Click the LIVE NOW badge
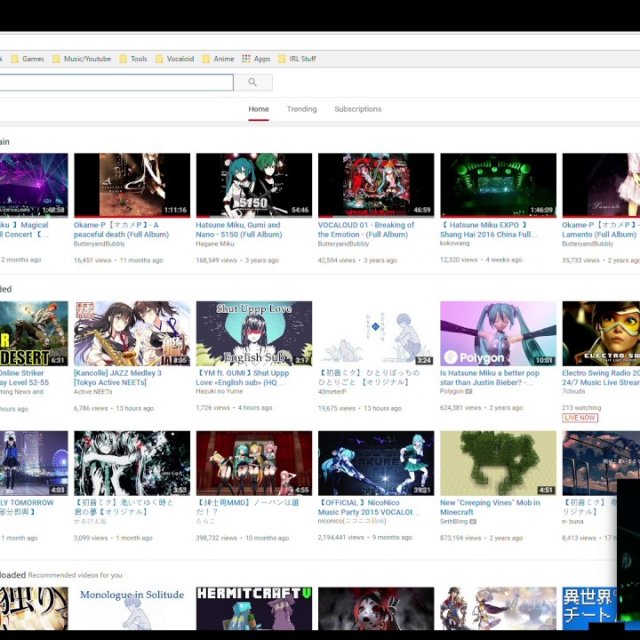 (x=580, y=418)
